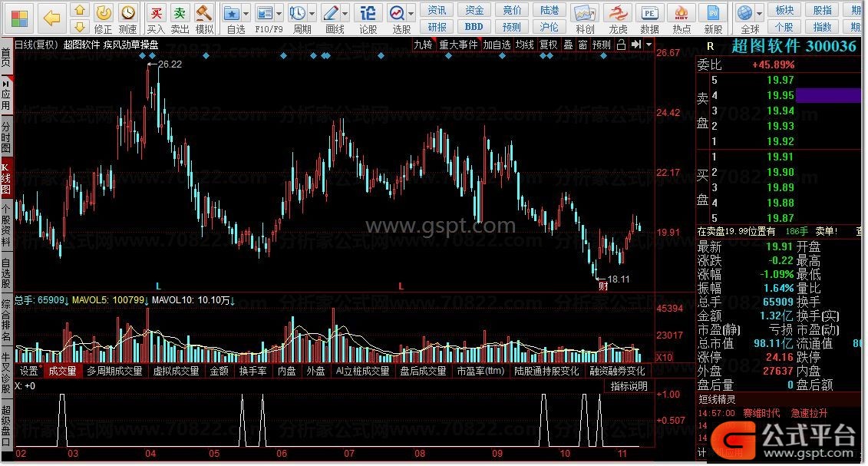Switch to 虚拟成交量 tab

176,371
